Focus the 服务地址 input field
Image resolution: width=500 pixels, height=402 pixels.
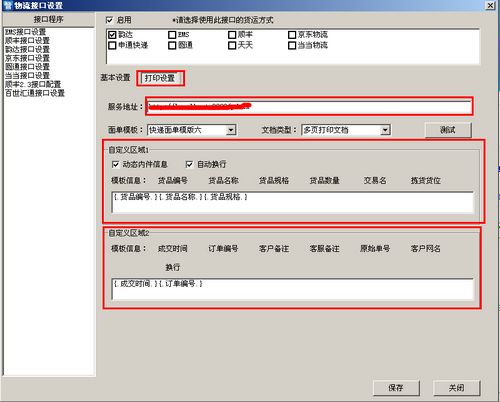[309, 107]
